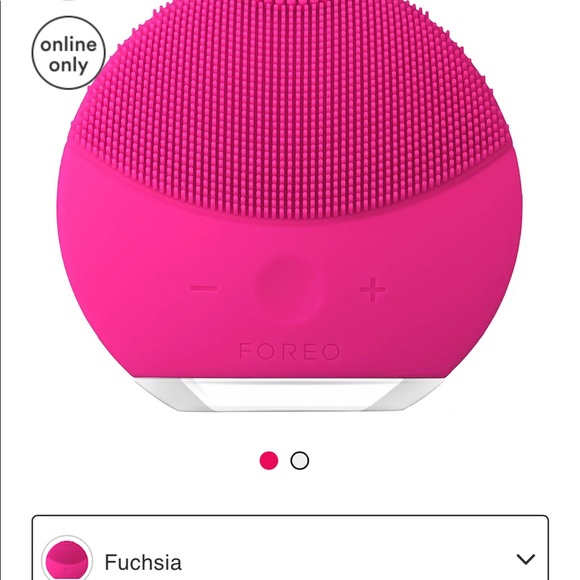Switch to the second product image indicator
The width and height of the screenshot is (580, 580).
click(x=300, y=461)
